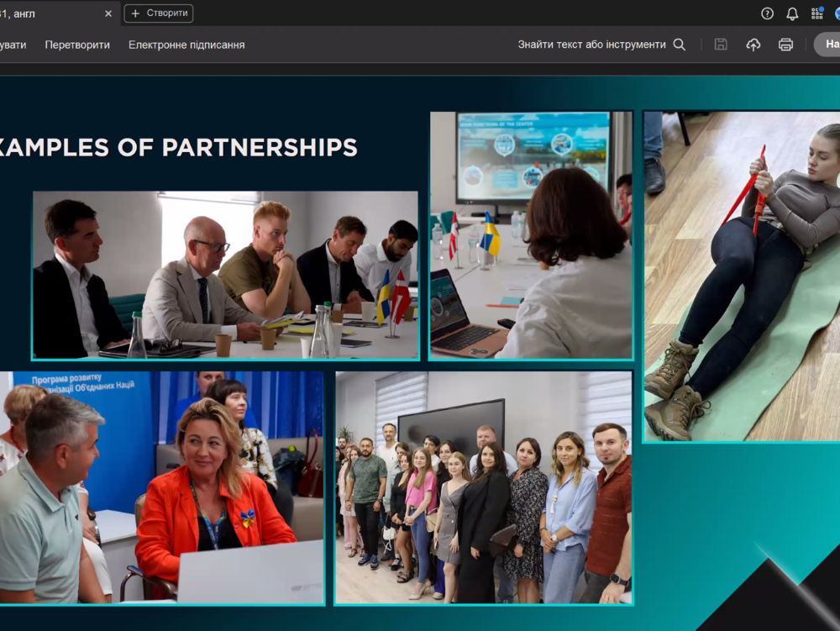Select the photo of woman in orange jacket

tap(161, 487)
